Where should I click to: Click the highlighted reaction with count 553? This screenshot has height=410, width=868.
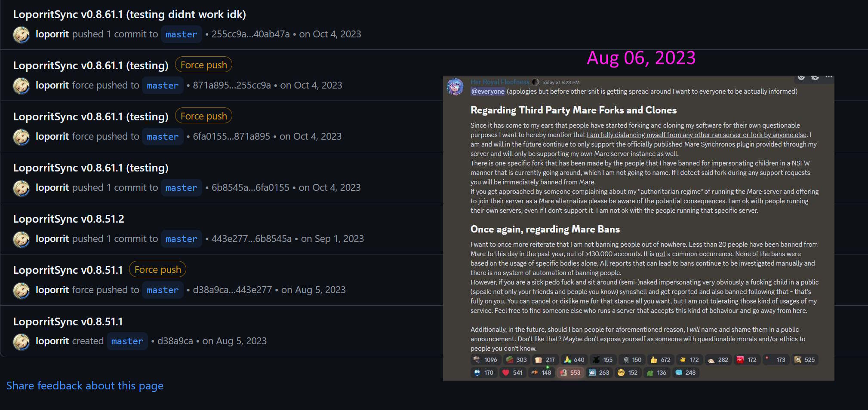tap(570, 373)
